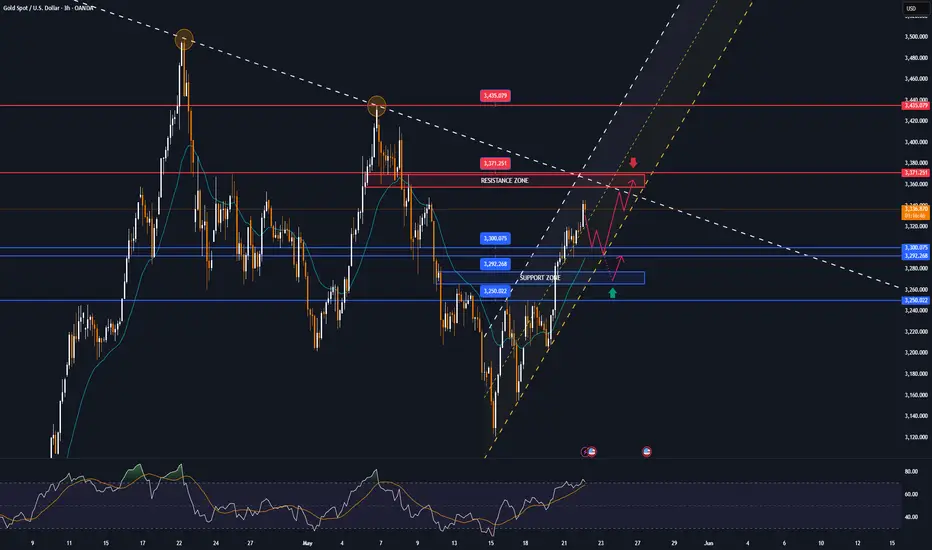Click the 12 date label on time axis
The height and width of the screenshot is (550, 932).
[858, 543]
